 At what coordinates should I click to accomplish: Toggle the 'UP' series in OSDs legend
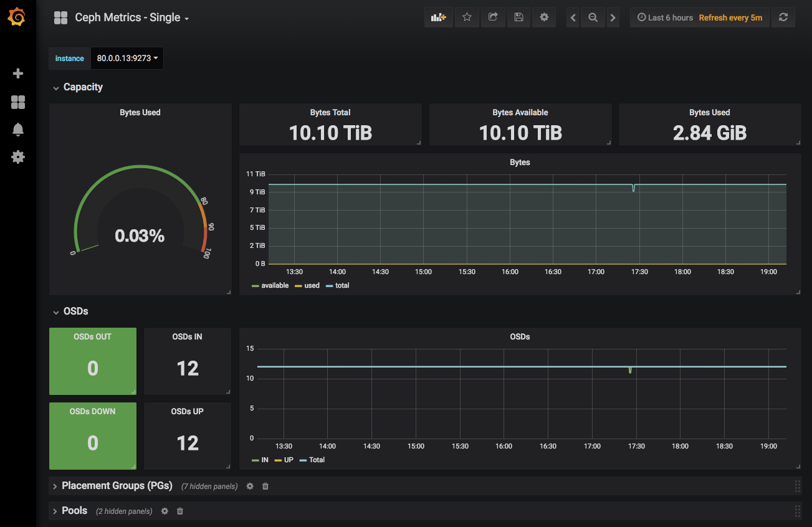288,460
